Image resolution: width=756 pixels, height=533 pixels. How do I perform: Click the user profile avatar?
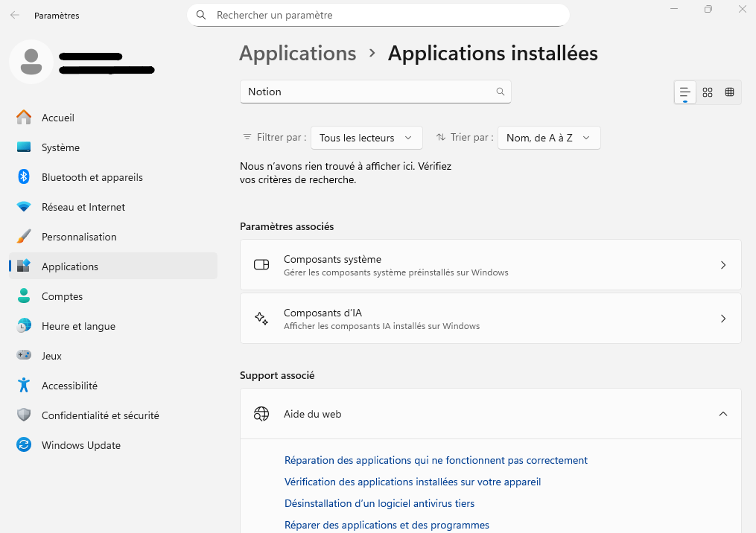pyautogui.click(x=31, y=62)
